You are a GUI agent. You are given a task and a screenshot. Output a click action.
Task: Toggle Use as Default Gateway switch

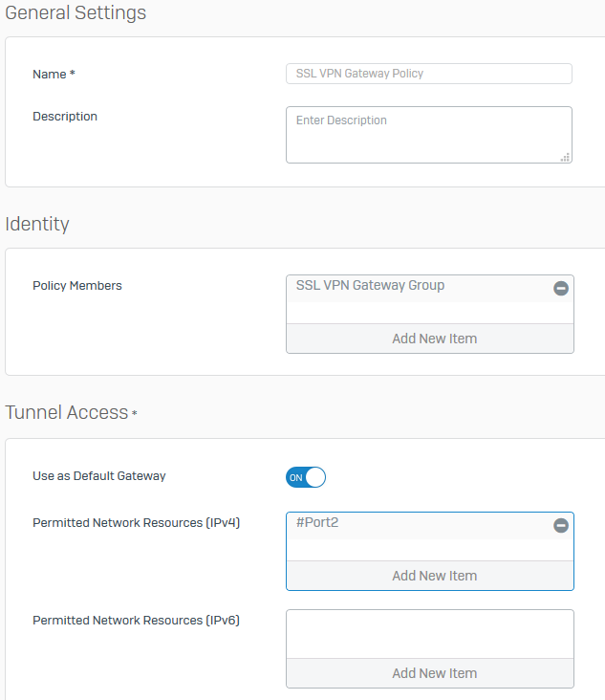pyautogui.click(x=306, y=477)
